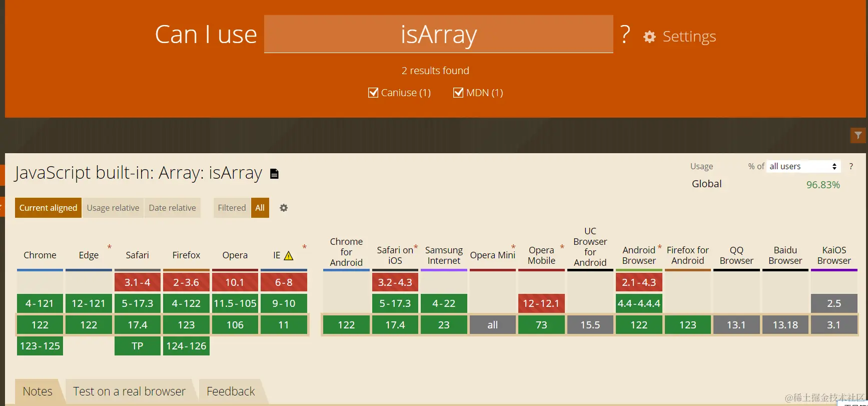Click IE 9-10 cell
This screenshot has width=868, height=406.
click(x=284, y=303)
